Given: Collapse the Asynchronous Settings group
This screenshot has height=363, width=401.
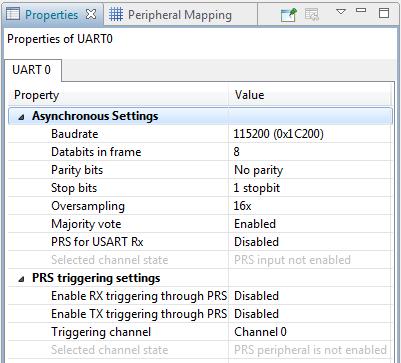Looking at the screenshot, I should coord(21,117).
